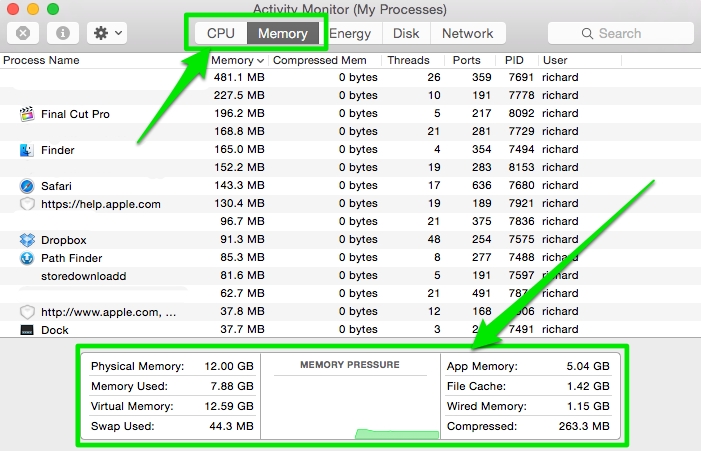Click the Virtual Memory 12.59 GB value
701x451 pixels.
click(229, 406)
